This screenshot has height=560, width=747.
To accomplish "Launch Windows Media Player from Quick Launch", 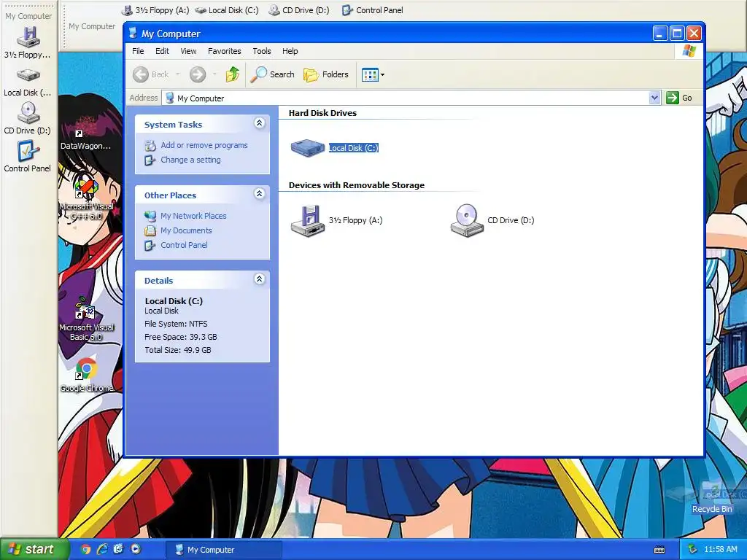I will click(136, 549).
